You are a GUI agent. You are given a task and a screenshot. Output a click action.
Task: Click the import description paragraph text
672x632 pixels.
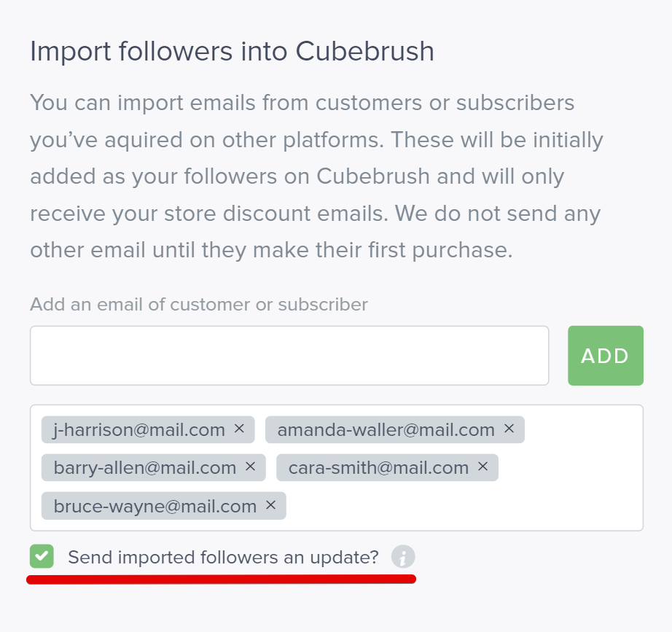click(x=316, y=176)
